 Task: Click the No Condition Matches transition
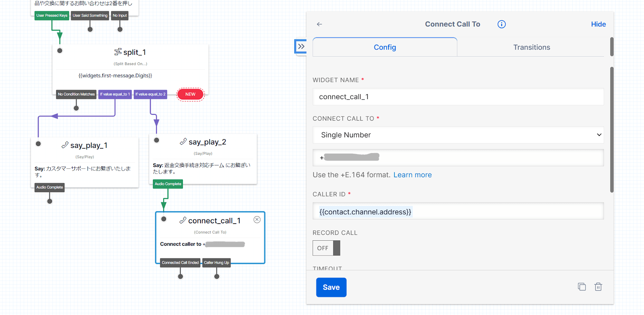coord(76,94)
